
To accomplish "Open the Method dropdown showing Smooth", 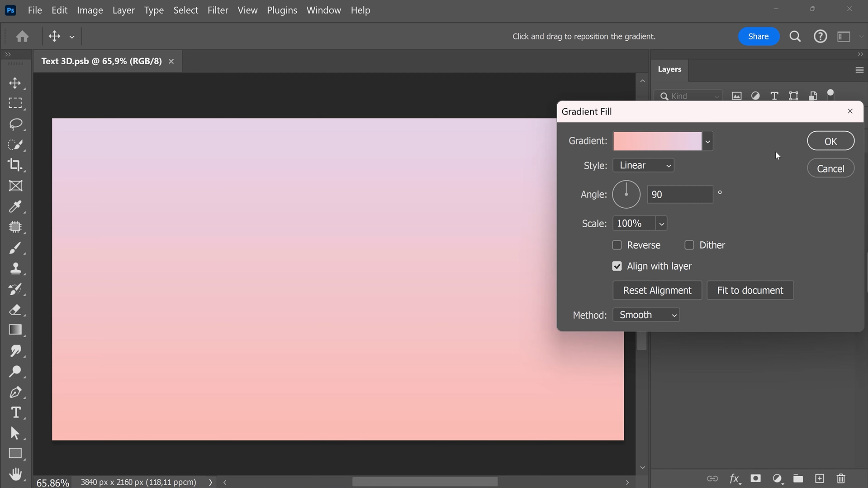I will click(646, 315).
